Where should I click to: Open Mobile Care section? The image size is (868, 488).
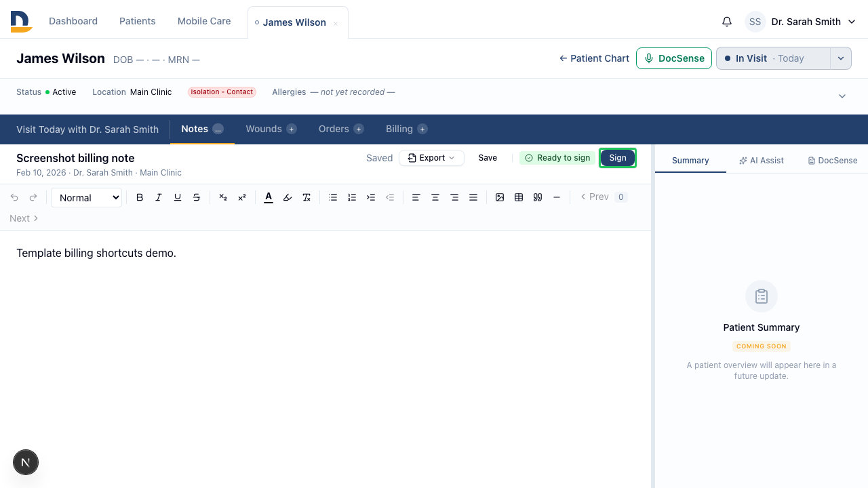coord(204,21)
